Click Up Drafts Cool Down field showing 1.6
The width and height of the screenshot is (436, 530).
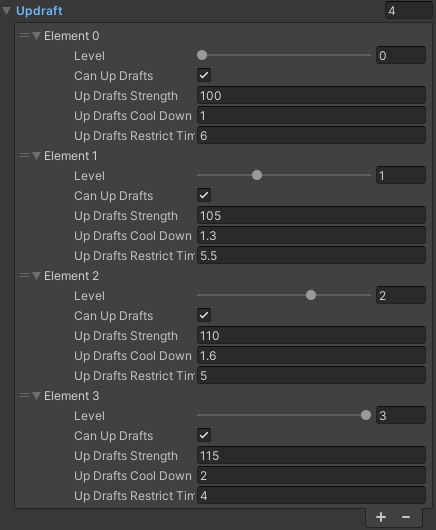tap(311, 355)
